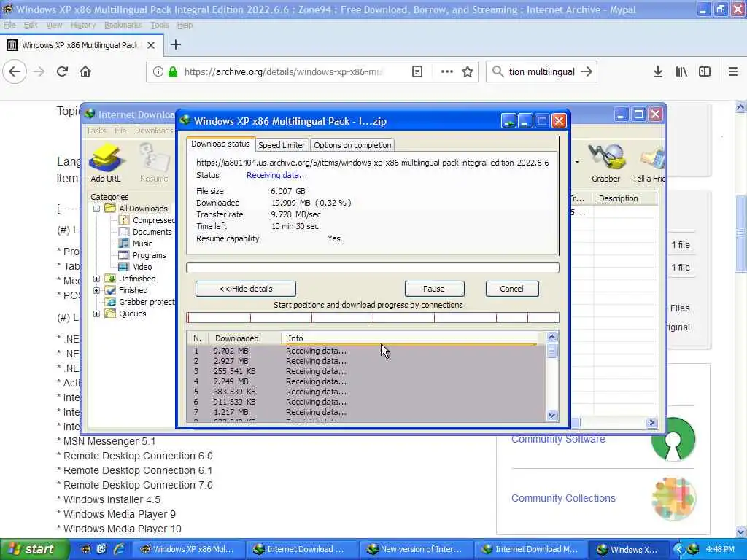
Task: Switch to the Download status tab
Action: point(220,144)
